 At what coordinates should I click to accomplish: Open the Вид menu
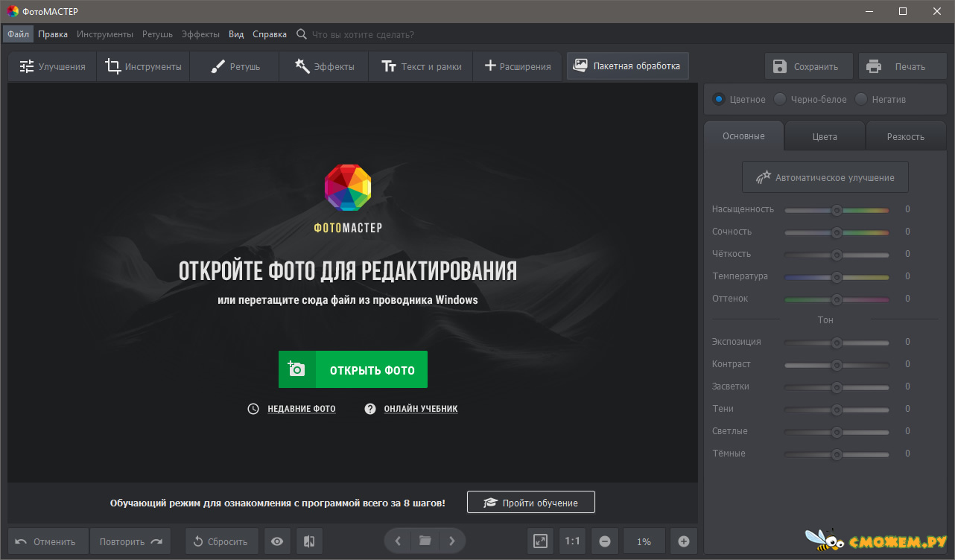(x=236, y=34)
